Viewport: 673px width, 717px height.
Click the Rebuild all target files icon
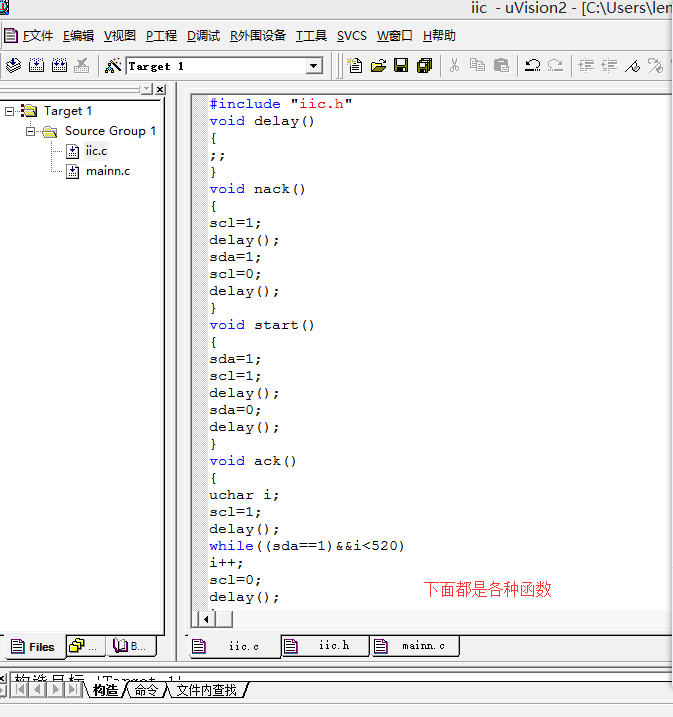pos(59,65)
